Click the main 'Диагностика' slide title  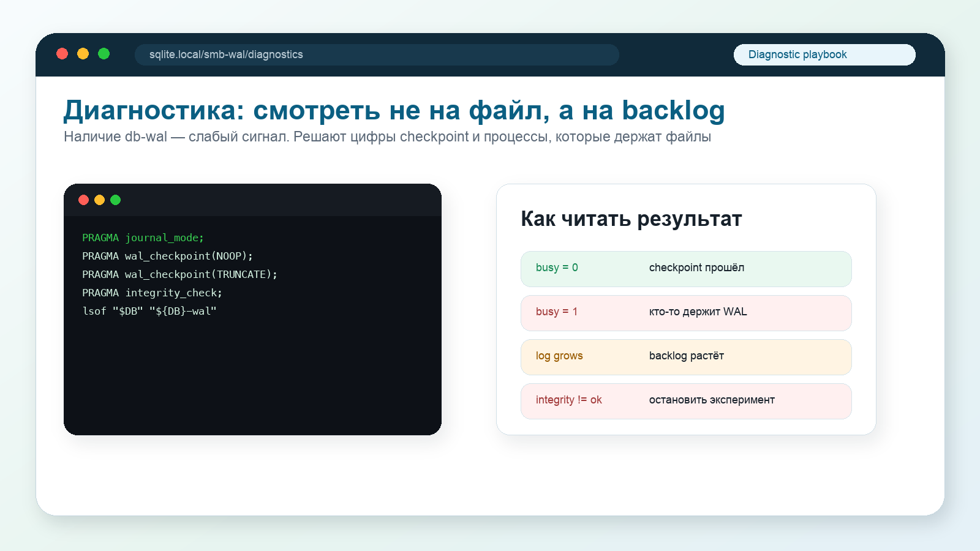point(394,111)
